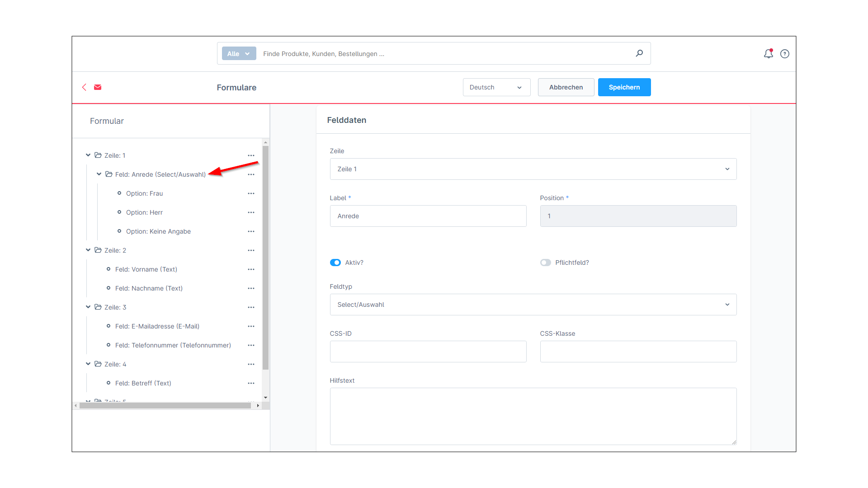The width and height of the screenshot is (868, 488).
Task: Collapse Zeile: 4 tree node chevron
Action: point(88,364)
